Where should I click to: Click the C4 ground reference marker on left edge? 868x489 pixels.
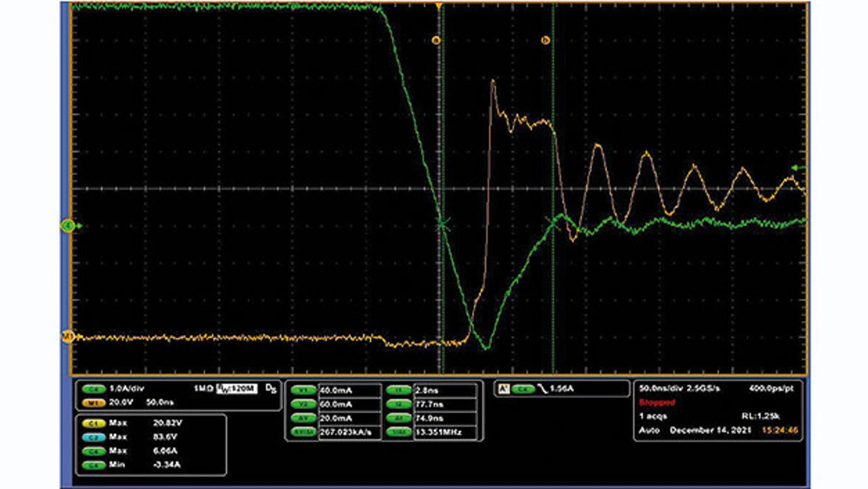(x=68, y=225)
